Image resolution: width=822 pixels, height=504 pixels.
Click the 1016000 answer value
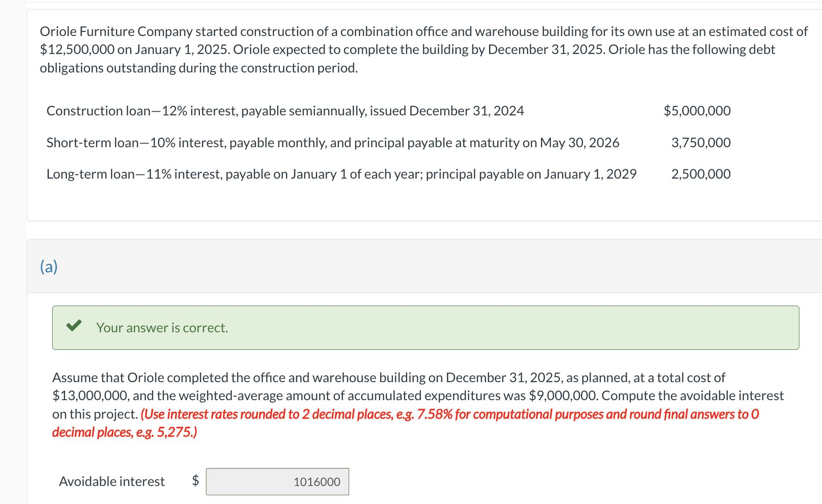tap(316, 481)
